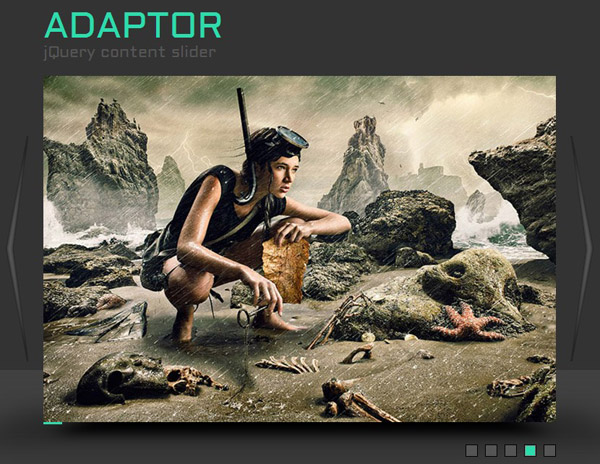Jump to the fifth slide pagination square
The image size is (600, 464).
point(549,450)
